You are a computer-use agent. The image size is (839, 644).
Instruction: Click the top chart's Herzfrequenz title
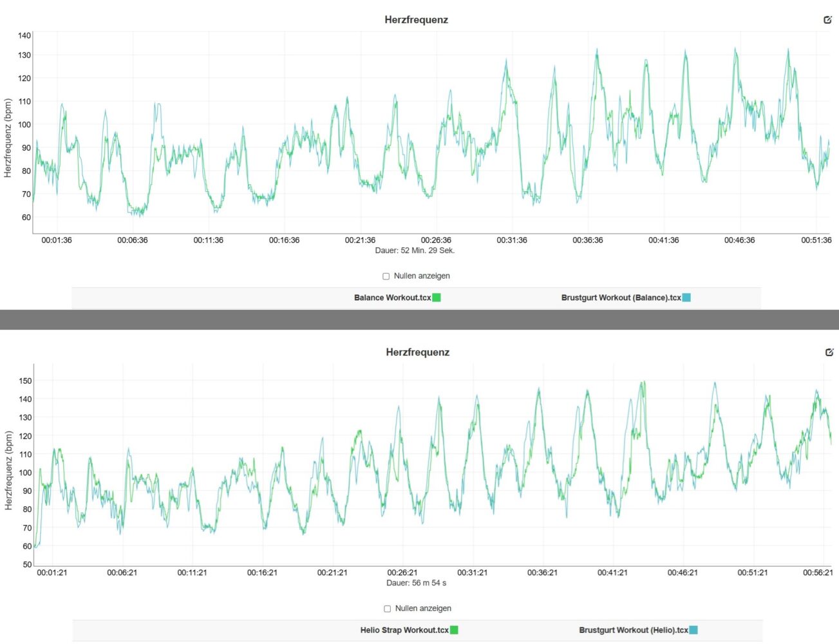click(416, 20)
